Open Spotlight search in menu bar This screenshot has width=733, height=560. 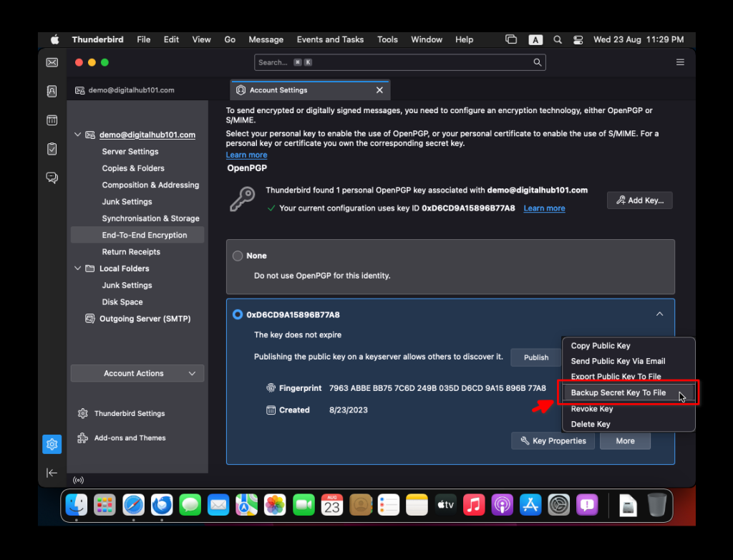coord(557,40)
